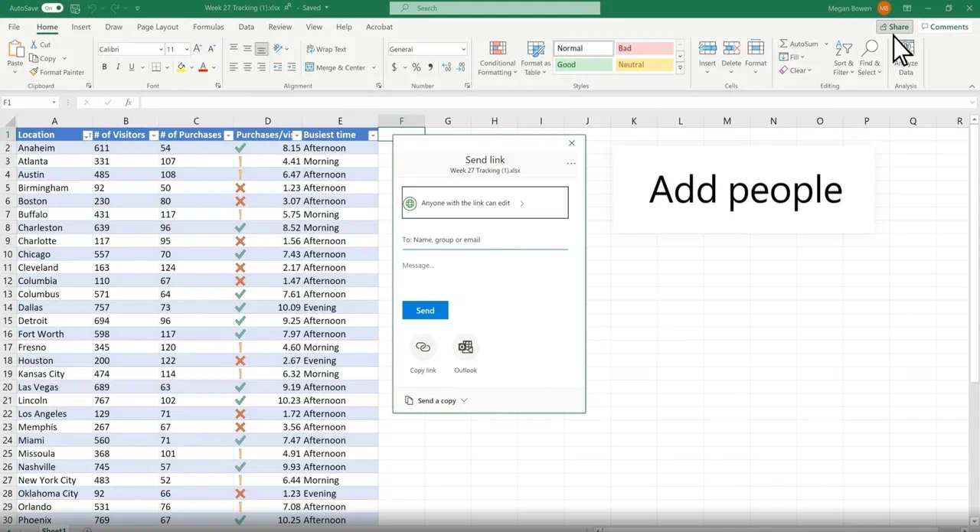Toggle Italic formatting
The image size is (980, 532).
(118, 67)
